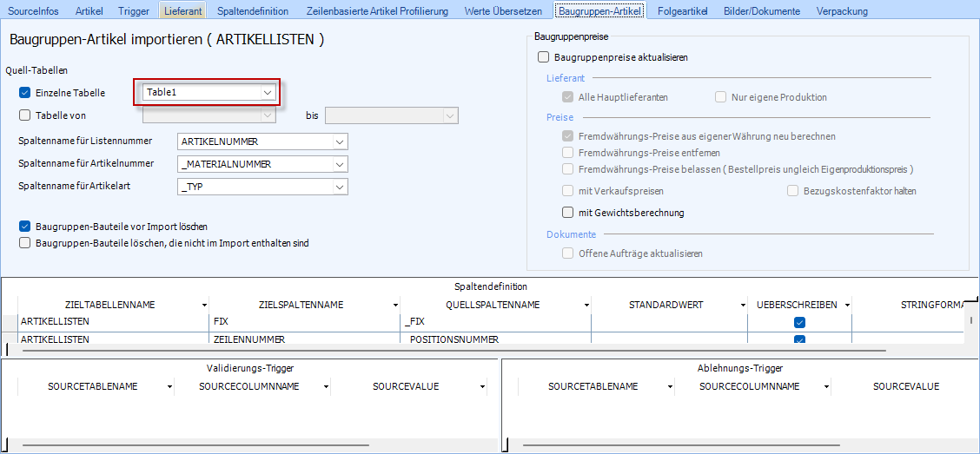
Task: Switch to the Lieferant tab
Action: (x=182, y=10)
